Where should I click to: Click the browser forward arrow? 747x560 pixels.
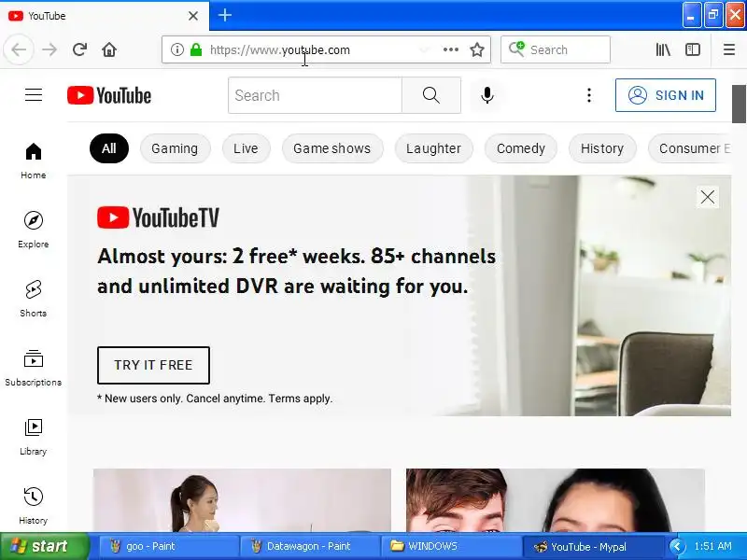click(49, 49)
